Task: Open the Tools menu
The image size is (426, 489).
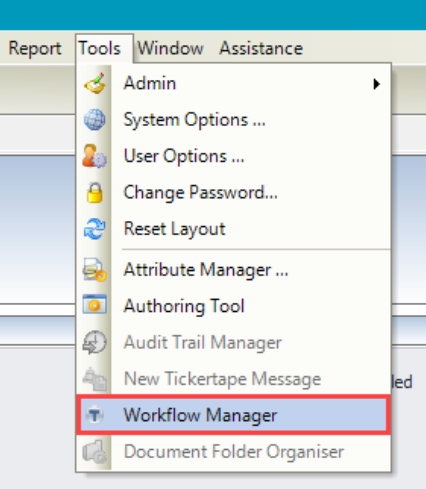Action: tap(99, 49)
